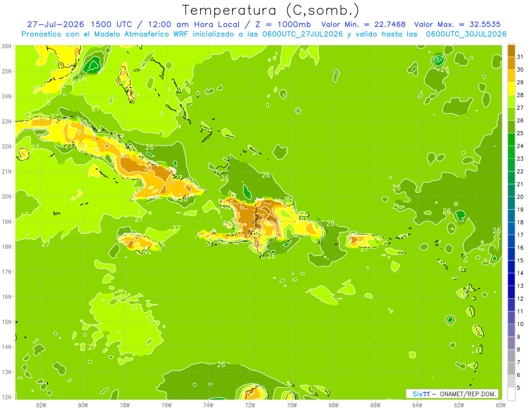Click the "25" label on the color scale
This screenshot has width=532, height=411.
pos(520,133)
